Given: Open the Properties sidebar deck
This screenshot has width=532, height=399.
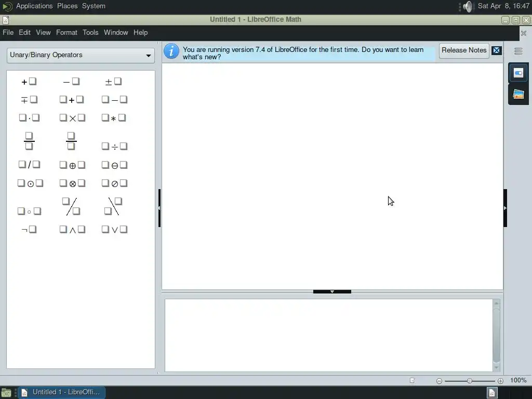Looking at the screenshot, I should click(x=518, y=73).
